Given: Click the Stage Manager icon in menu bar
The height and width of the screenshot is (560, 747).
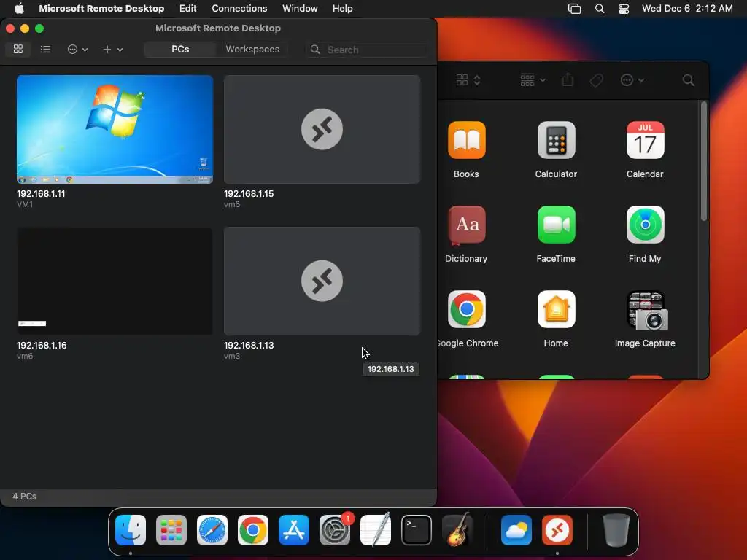Looking at the screenshot, I should [575, 9].
